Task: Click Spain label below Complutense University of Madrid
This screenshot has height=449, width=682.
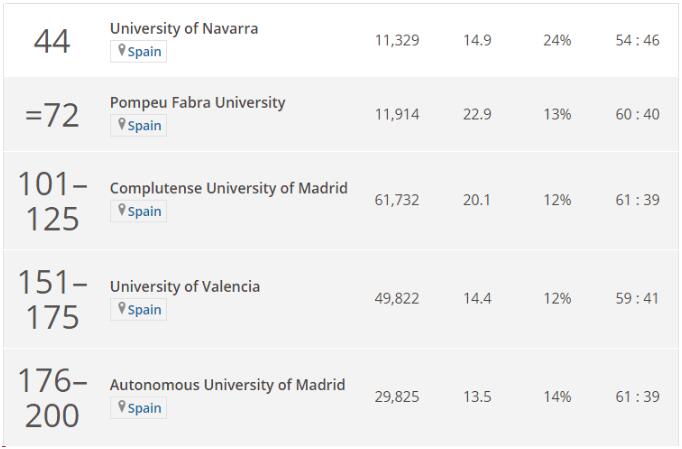Action: [x=144, y=212]
